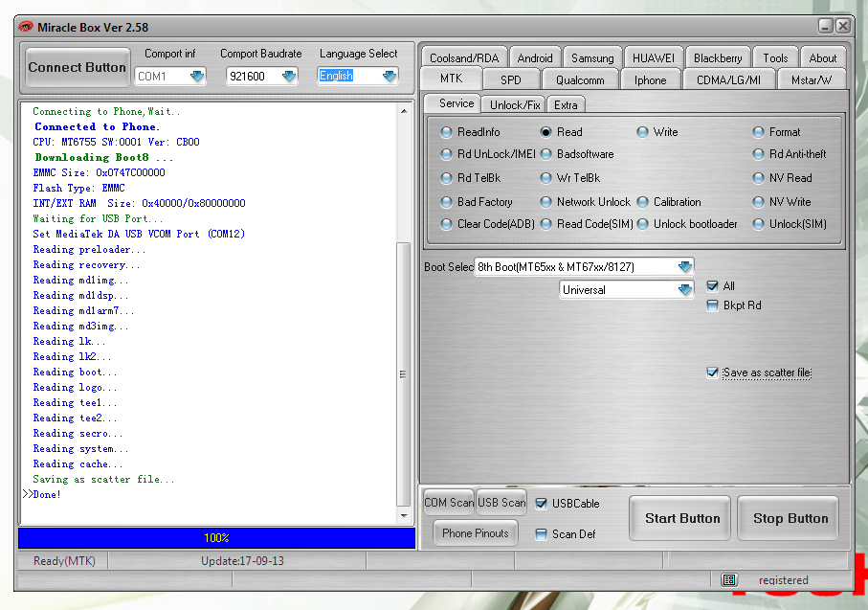Click the COM Scan button
Image resolution: width=868 pixels, height=610 pixels.
point(449,502)
